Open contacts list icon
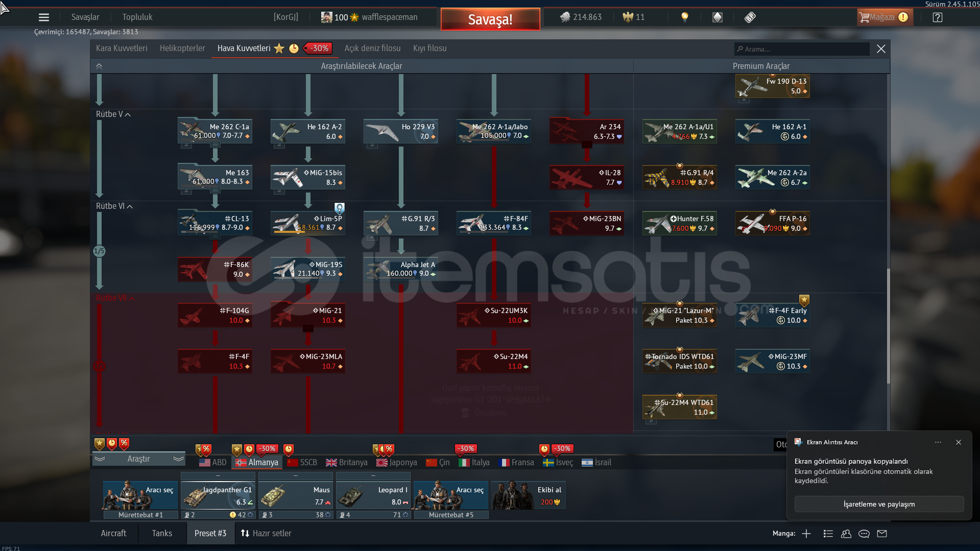Viewport: 980px width, 551px height. (x=828, y=534)
